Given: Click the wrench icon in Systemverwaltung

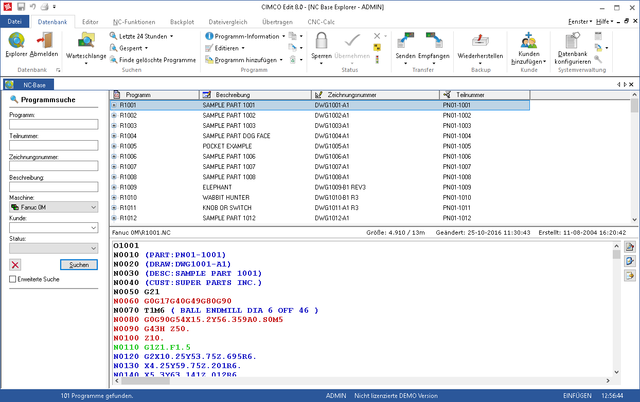Looking at the screenshot, I should (598, 60).
